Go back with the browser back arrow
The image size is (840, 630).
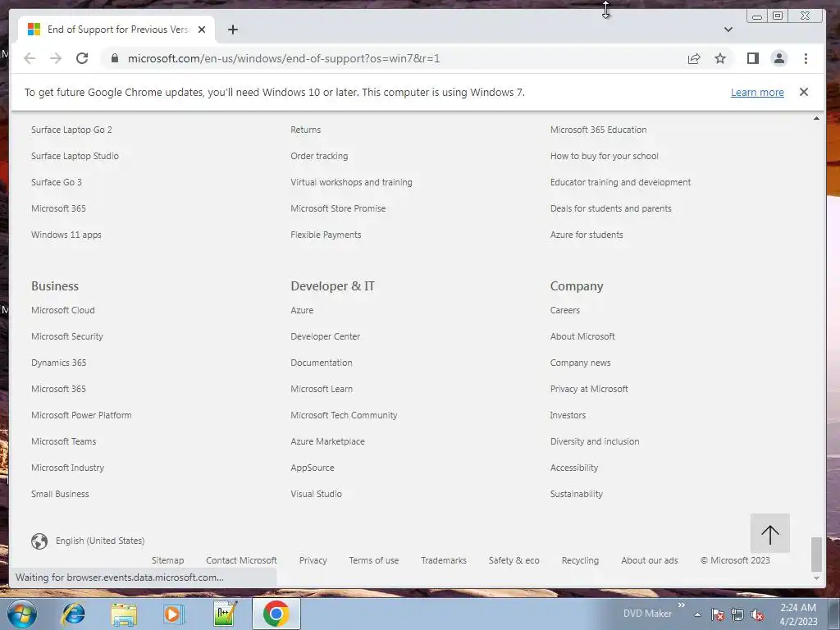pyautogui.click(x=30, y=58)
